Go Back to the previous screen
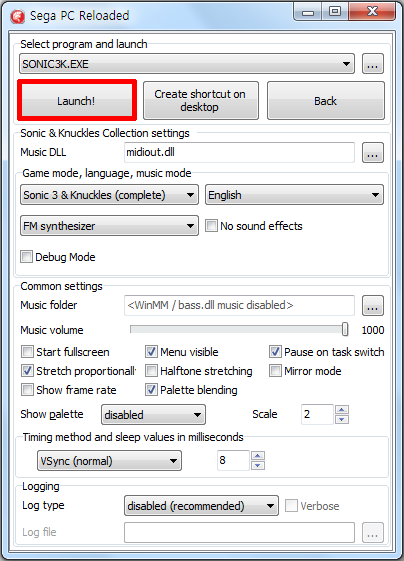The image size is (404, 561). tap(326, 101)
